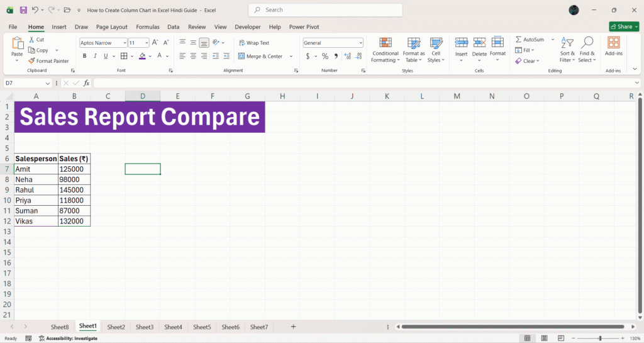The image size is (644, 343).
Task: Switch to the Formulas tab
Action: coord(147,26)
